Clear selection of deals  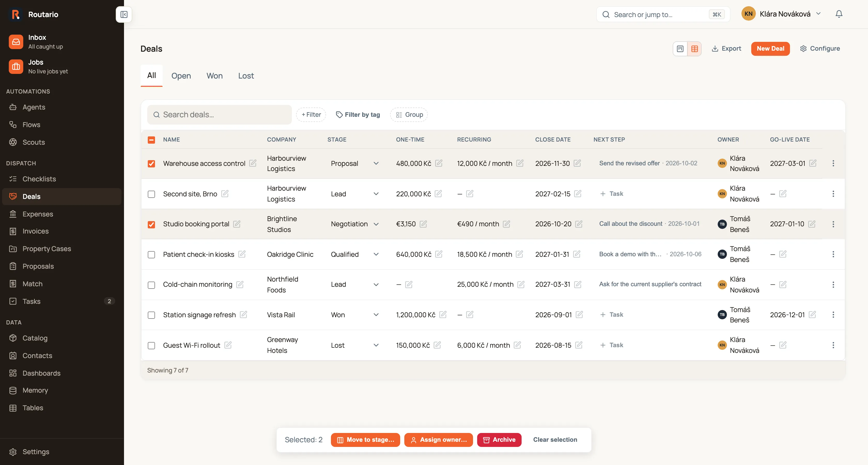click(x=555, y=440)
